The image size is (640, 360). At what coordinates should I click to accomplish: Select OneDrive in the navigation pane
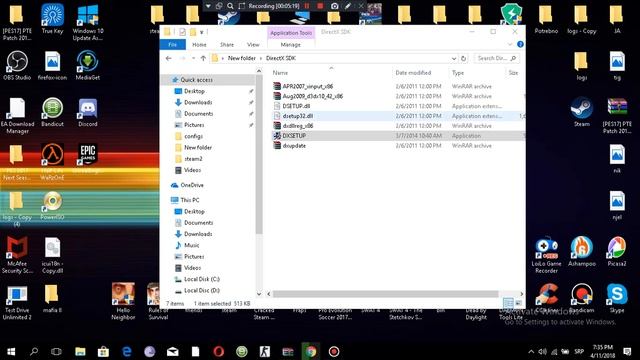(x=192, y=185)
